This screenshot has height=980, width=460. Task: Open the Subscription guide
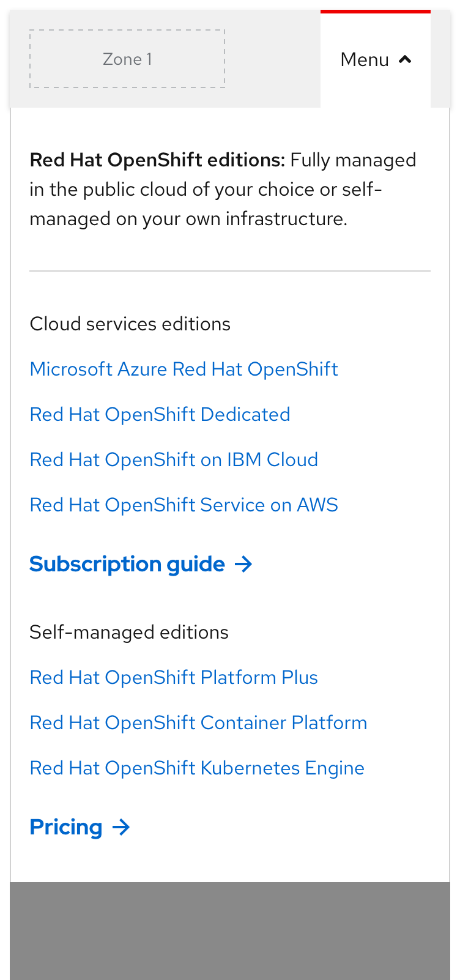126,564
